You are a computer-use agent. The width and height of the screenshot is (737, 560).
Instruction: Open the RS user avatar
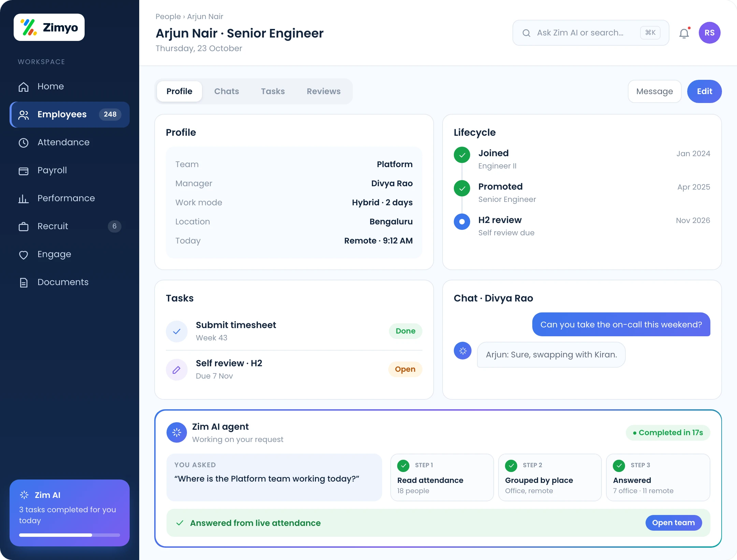click(710, 33)
